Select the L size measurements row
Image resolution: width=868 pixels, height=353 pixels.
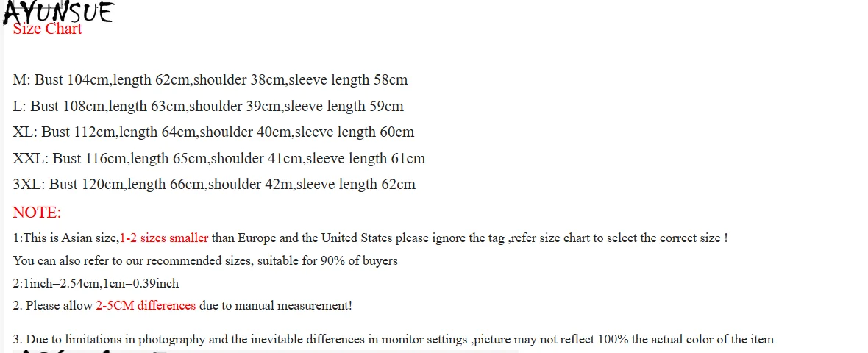click(x=208, y=107)
